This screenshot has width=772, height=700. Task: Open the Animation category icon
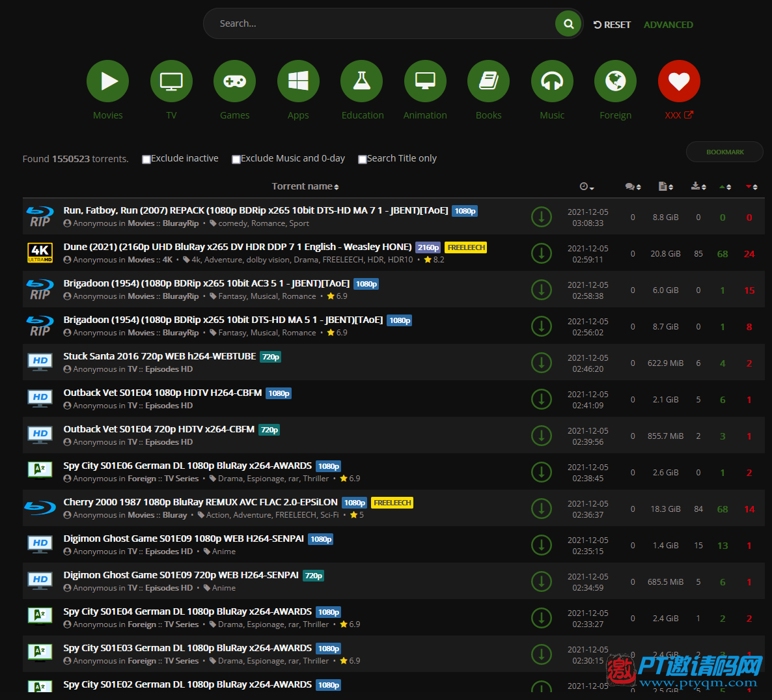(x=426, y=81)
